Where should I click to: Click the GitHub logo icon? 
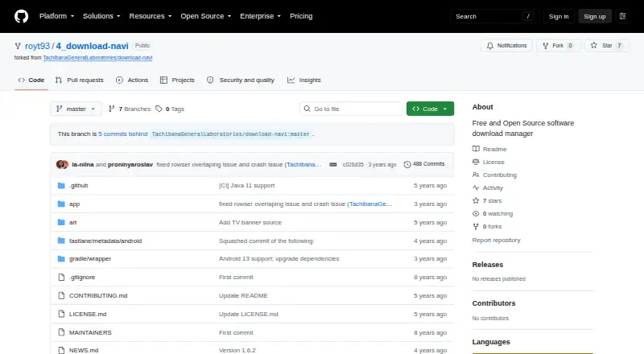[22, 16]
